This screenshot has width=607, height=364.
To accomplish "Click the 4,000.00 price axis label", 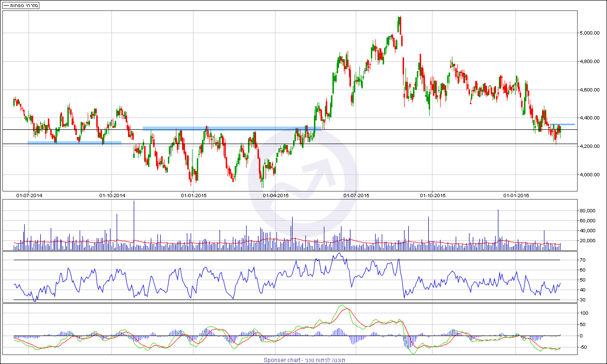I will coord(590,175).
